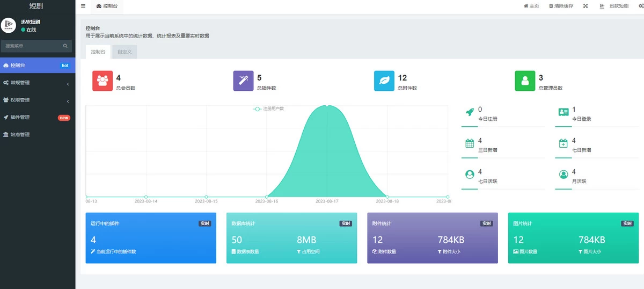Expand the 常规管理 sidebar menu
The width and height of the screenshot is (644, 289).
tap(37, 83)
